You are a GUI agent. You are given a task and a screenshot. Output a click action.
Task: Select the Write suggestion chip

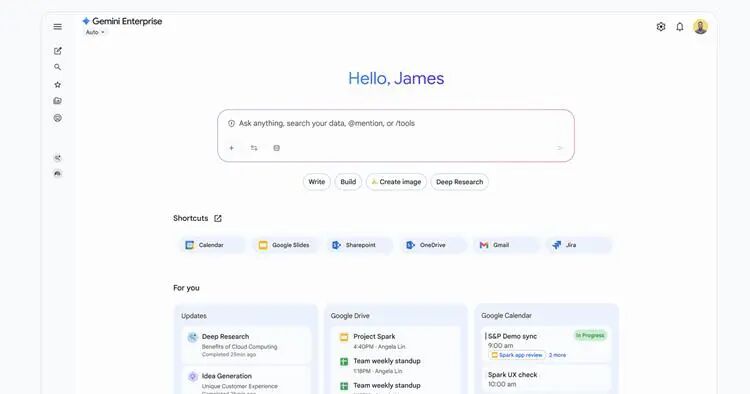pos(317,182)
